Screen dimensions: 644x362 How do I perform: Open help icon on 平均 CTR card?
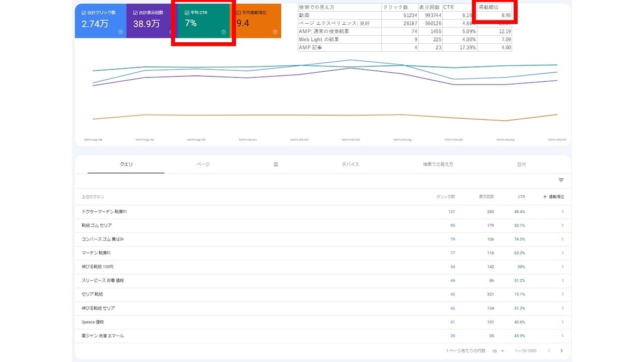tap(224, 32)
